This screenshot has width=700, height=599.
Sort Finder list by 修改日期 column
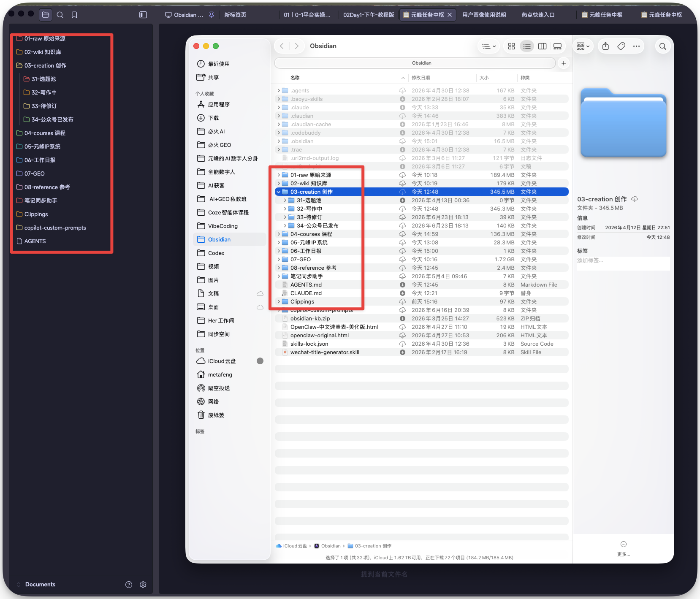click(x=442, y=78)
